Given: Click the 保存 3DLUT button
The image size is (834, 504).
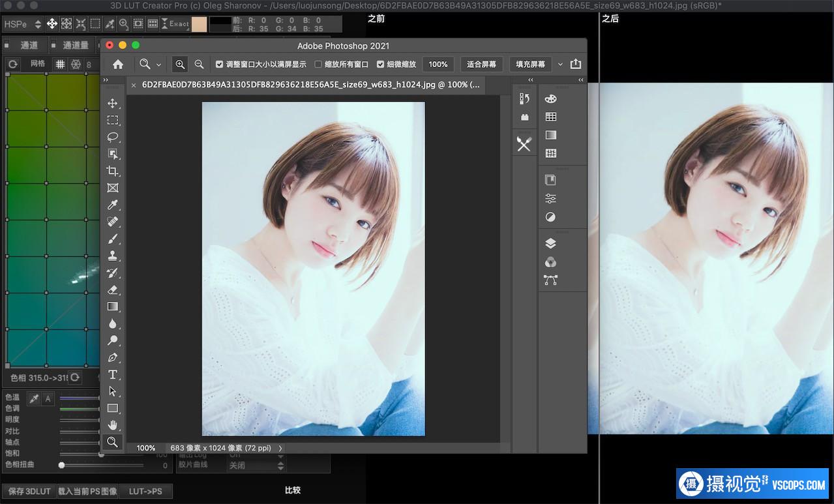Looking at the screenshot, I should (x=28, y=491).
